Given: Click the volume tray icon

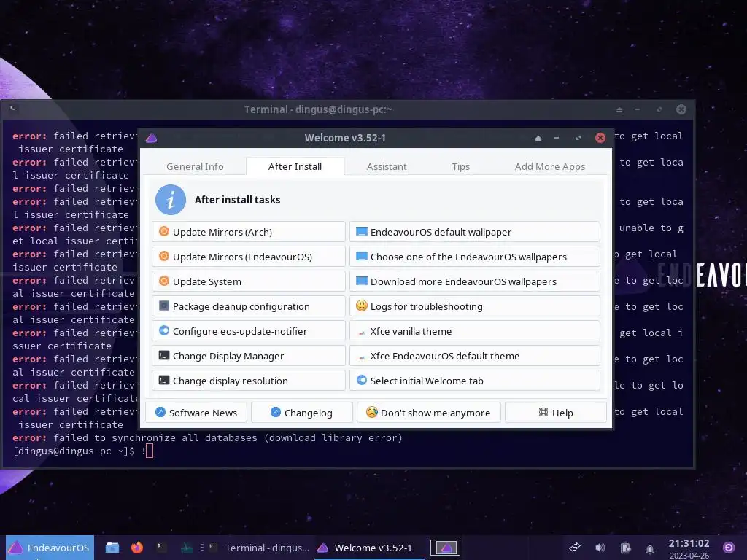Looking at the screenshot, I should tap(600, 548).
